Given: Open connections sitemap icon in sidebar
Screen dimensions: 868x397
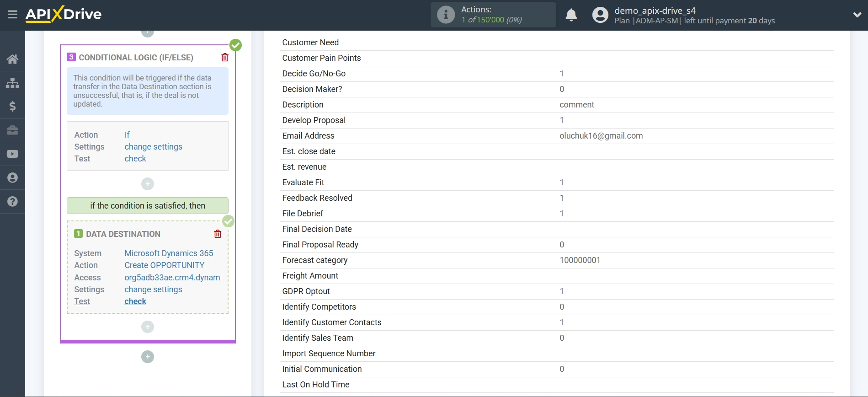Looking at the screenshot, I should click(12, 83).
